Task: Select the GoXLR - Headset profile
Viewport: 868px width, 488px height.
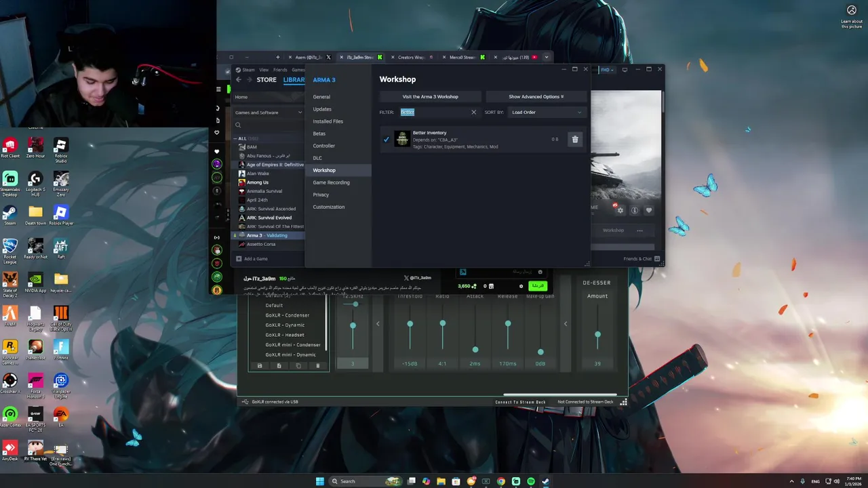Action: click(x=285, y=335)
